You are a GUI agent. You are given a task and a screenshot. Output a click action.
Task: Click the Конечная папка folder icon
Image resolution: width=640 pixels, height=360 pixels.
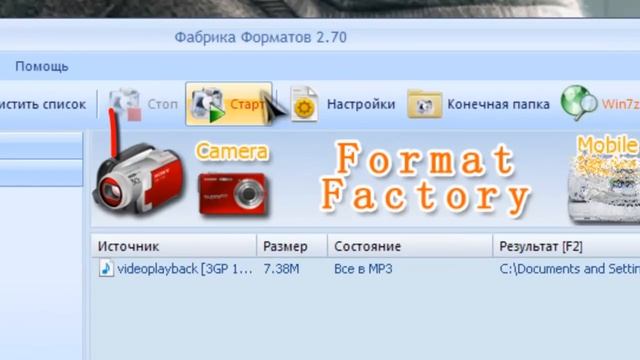pos(424,104)
